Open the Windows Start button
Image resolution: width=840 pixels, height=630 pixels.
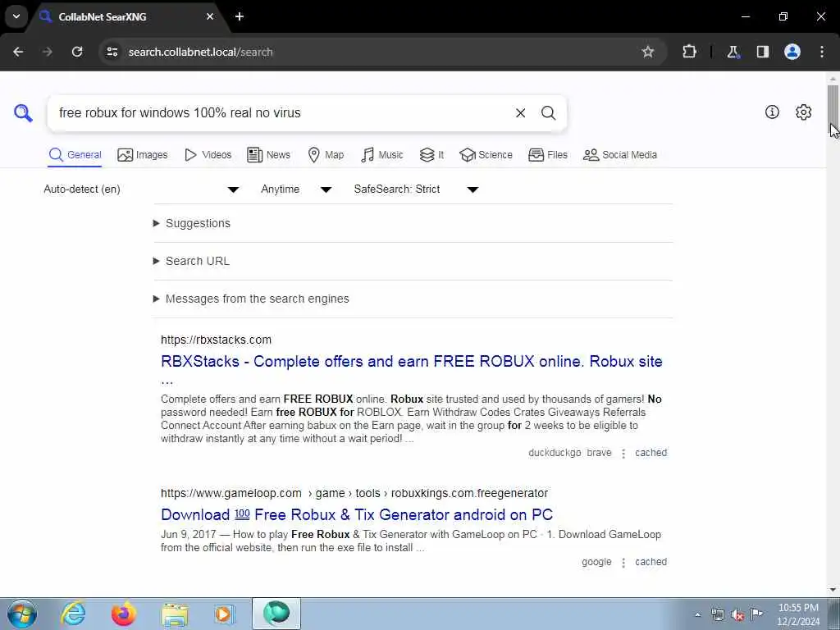click(21, 614)
